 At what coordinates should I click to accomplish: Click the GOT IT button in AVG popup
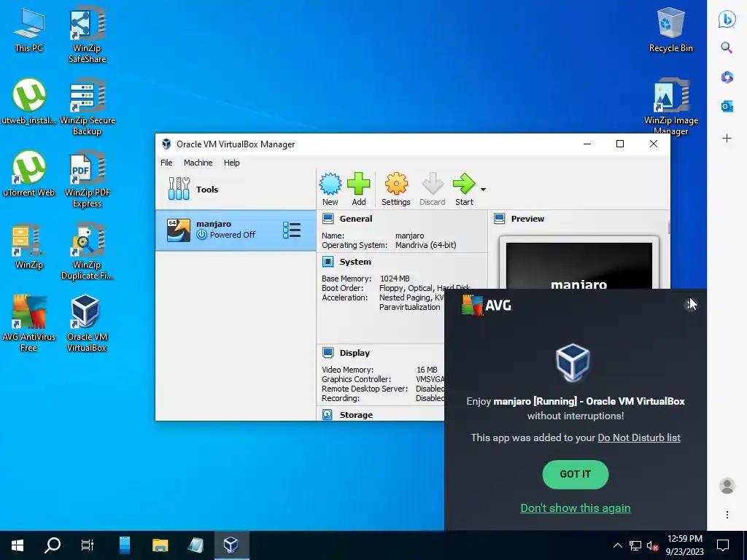pyautogui.click(x=575, y=474)
